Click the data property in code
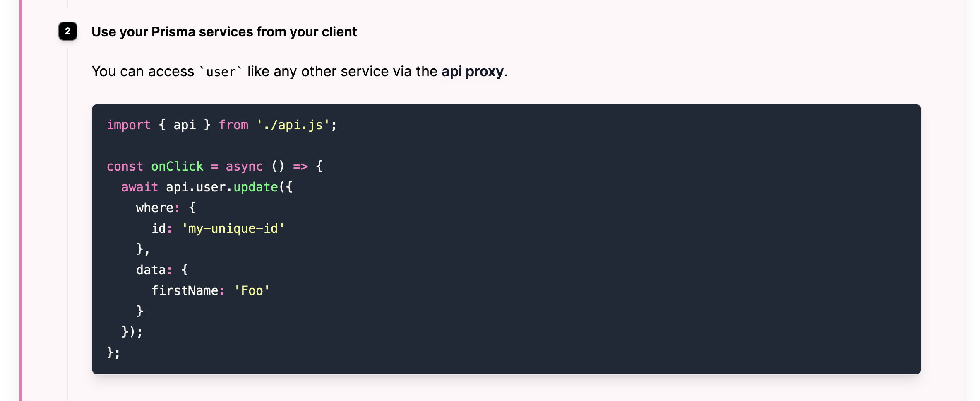Viewport: 980px width, 401px height. (x=151, y=270)
